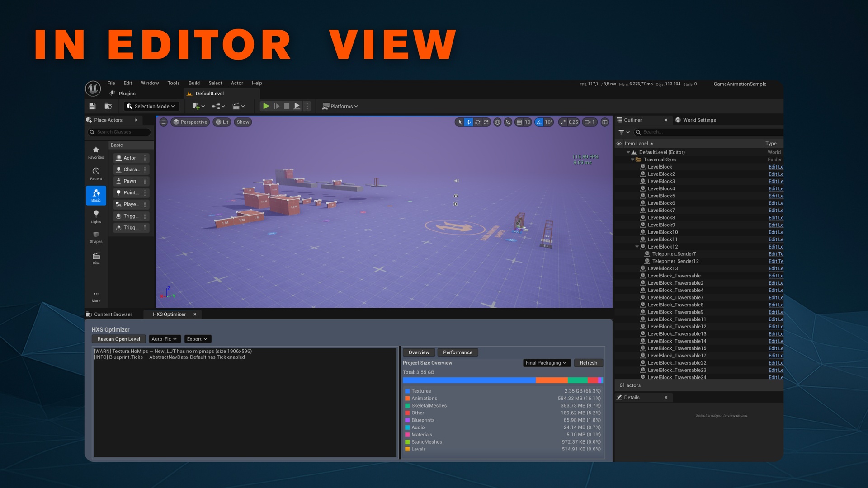Open the viewport layout grid icon
868x488 pixels.
(604, 122)
